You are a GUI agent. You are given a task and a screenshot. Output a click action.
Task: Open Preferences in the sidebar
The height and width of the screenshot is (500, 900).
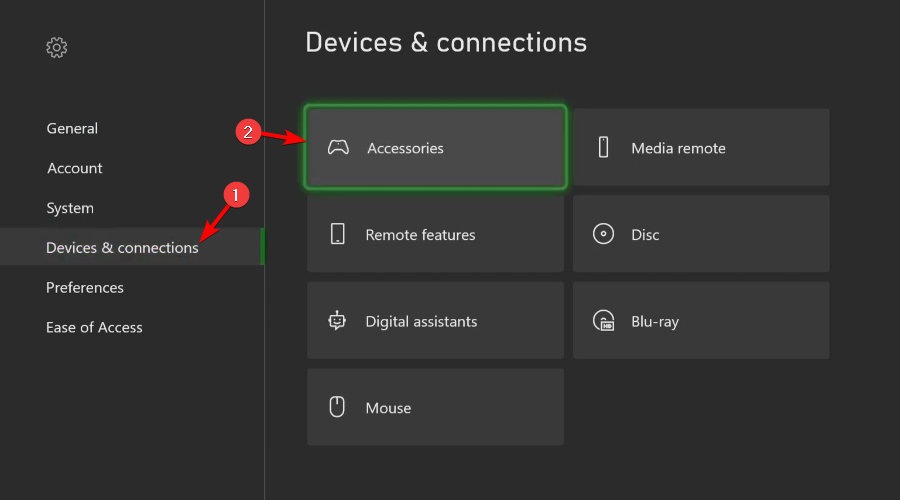pos(85,288)
